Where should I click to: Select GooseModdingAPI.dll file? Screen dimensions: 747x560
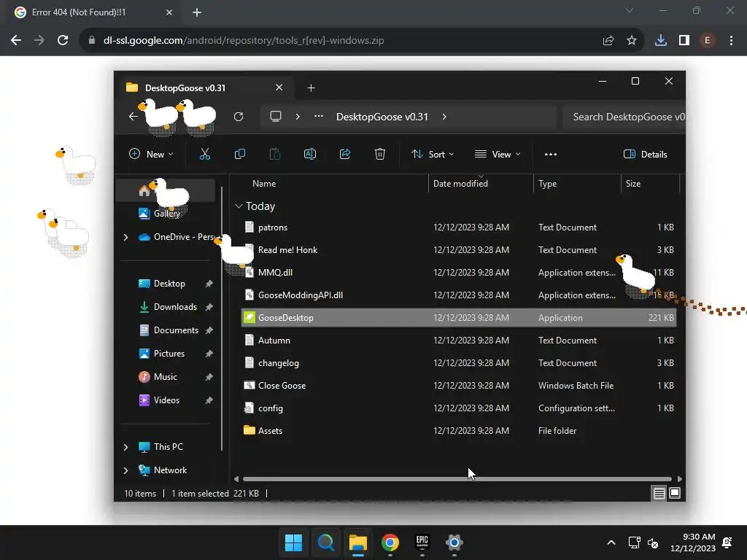pyautogui.click(x=459, y=295)
